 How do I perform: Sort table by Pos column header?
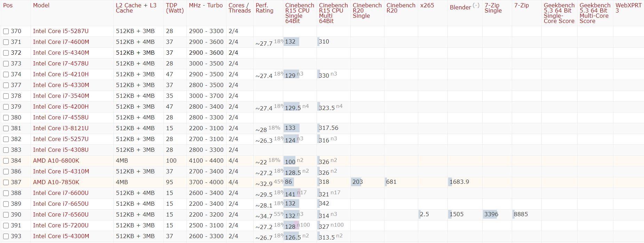pyautogui.click(x=8, y=5)
